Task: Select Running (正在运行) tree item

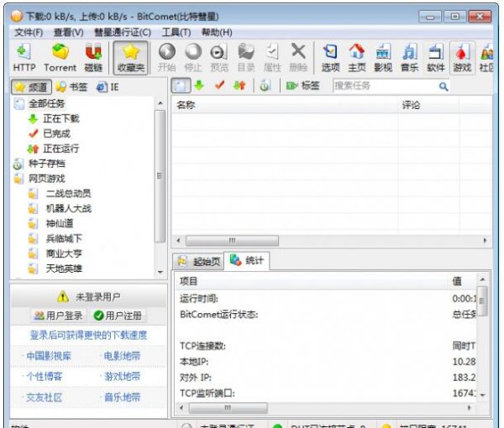Action: click(x=61, y=149)
